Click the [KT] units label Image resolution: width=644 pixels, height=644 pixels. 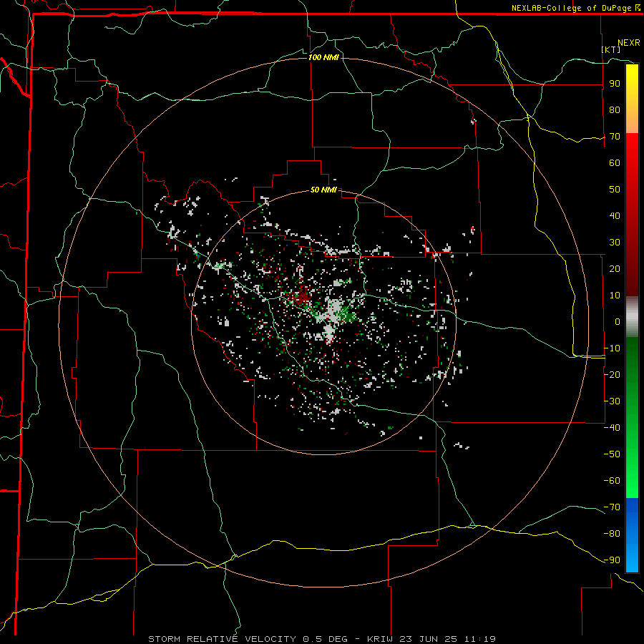(611, 49)
